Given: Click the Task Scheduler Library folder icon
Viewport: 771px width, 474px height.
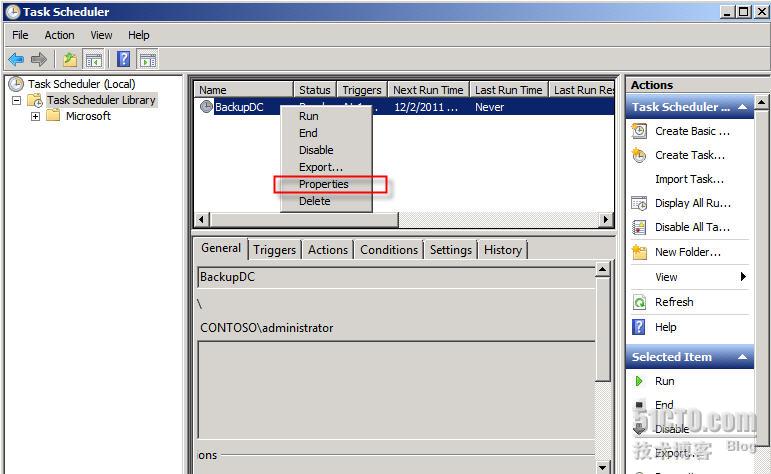Looking at the screenshot, I should coord(35,100).
